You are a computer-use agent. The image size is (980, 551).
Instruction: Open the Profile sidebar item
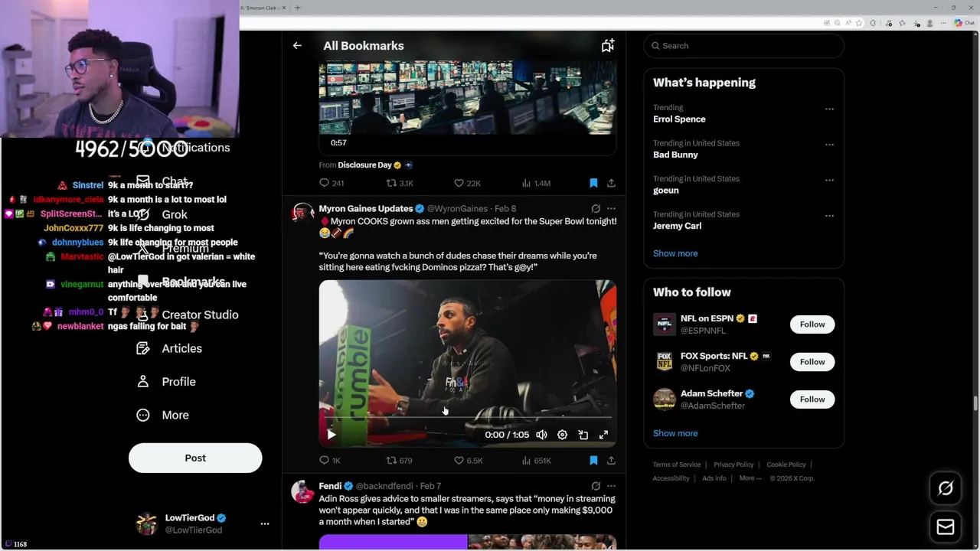click(166, 382)
